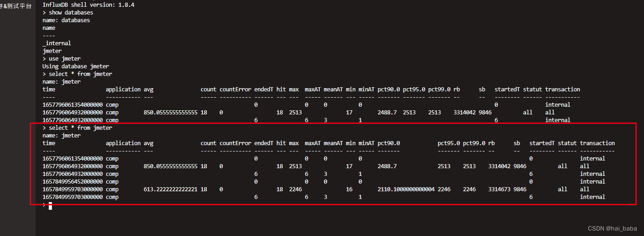The image size is (644, 236).
Task: Select the standalone jmeter entry below _internal
Action: click(52, 51)
